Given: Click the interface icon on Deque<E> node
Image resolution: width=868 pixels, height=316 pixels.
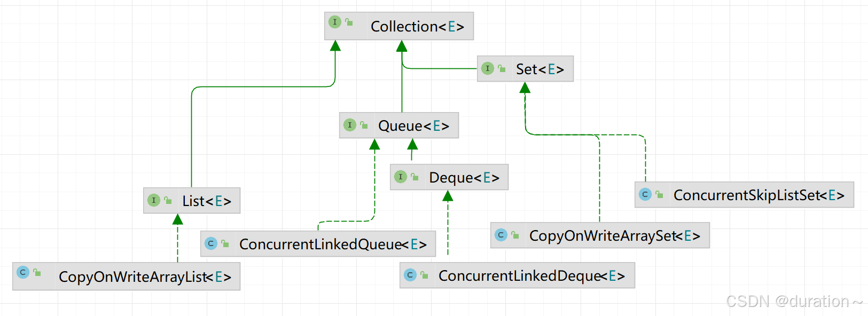Looking at the screenshot, I should point(401,177).
